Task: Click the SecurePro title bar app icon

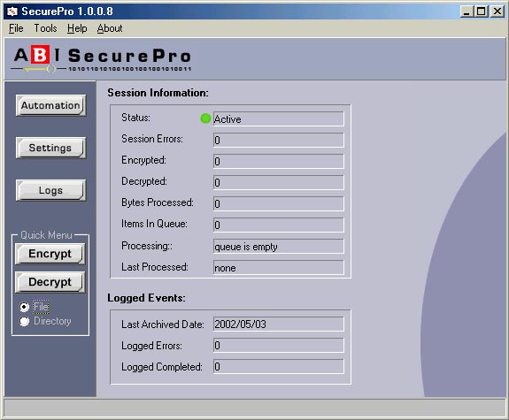Action: pos(12,11)
